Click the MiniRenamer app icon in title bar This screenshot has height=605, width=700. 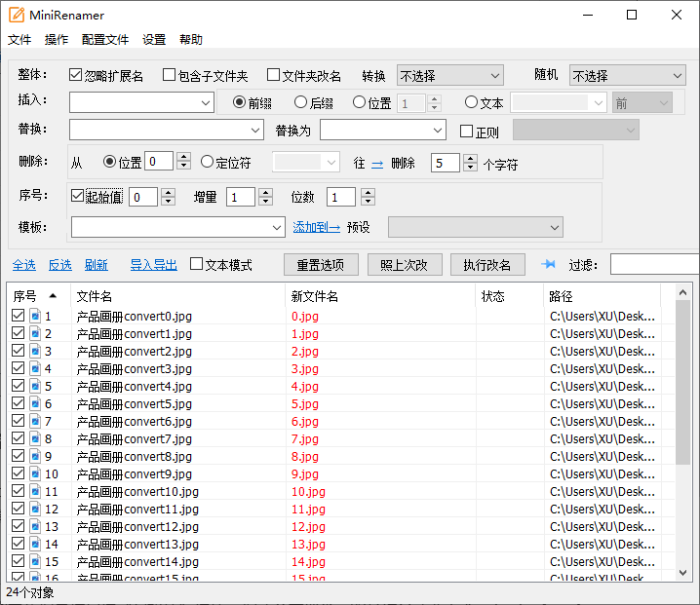coord(17,15)
